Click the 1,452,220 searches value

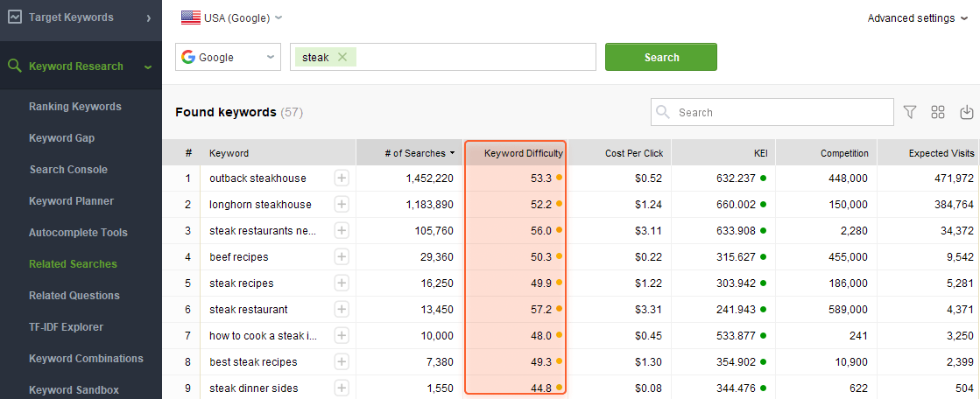click(429, 178)
